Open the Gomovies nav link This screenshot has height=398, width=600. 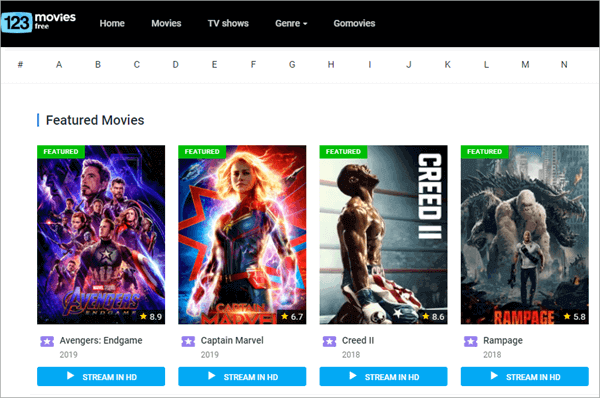pyautogui.click(x=354, y=23)
